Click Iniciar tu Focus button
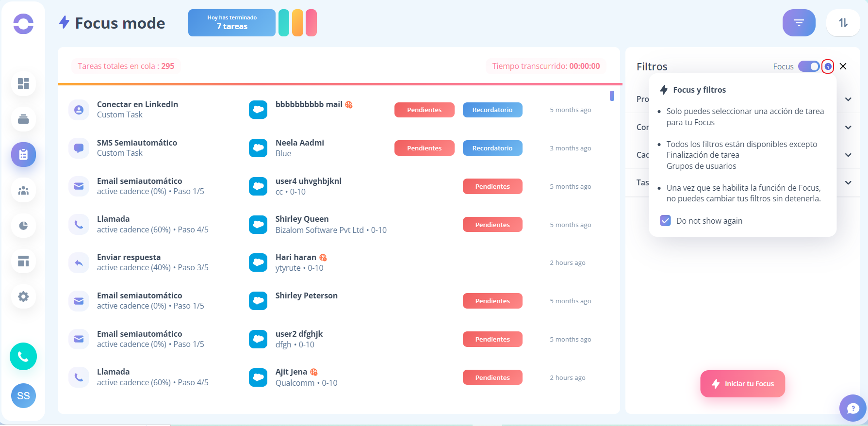Viewport: 868px width, 426px height. [742, 384]
